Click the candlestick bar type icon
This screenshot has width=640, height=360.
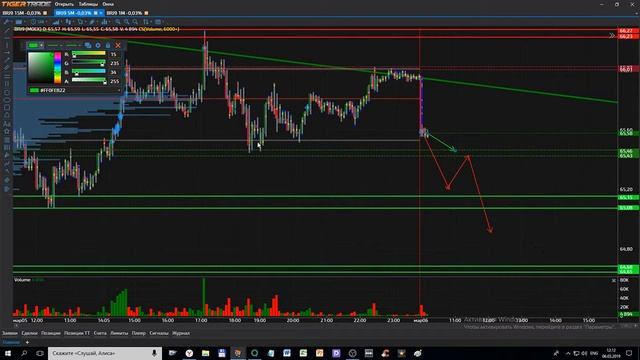(68, 22)
